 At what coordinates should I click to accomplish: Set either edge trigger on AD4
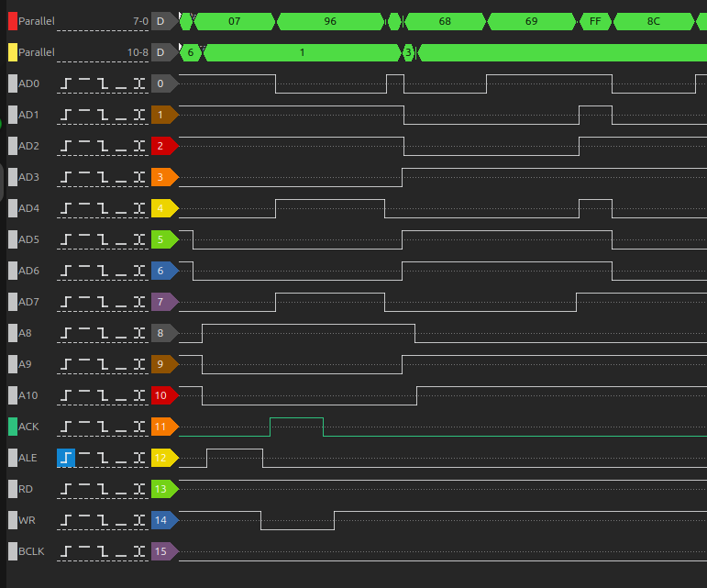(x=139, y=208)
